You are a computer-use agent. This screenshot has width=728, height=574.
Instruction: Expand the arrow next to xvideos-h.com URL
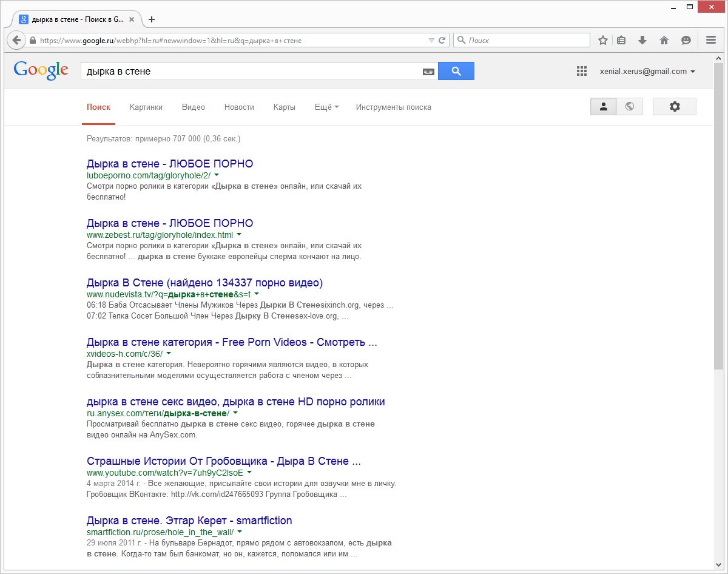coord(169,354)
